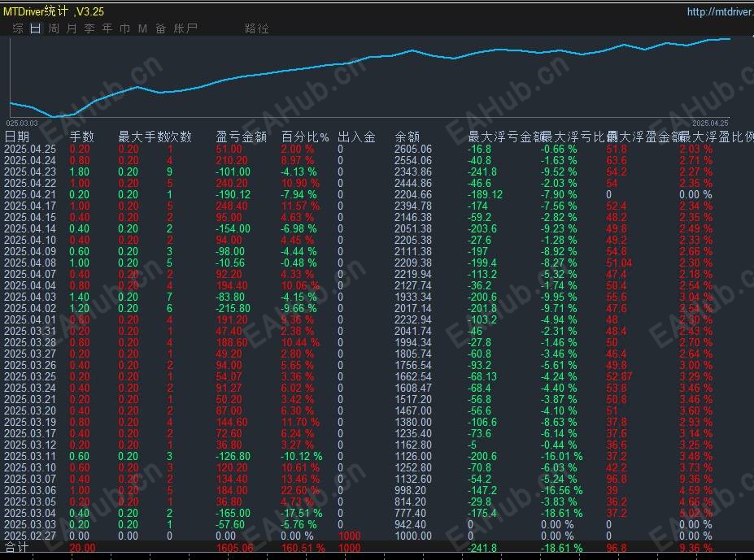Click total lots 20.00 in 合计 row

coord(82,548)
